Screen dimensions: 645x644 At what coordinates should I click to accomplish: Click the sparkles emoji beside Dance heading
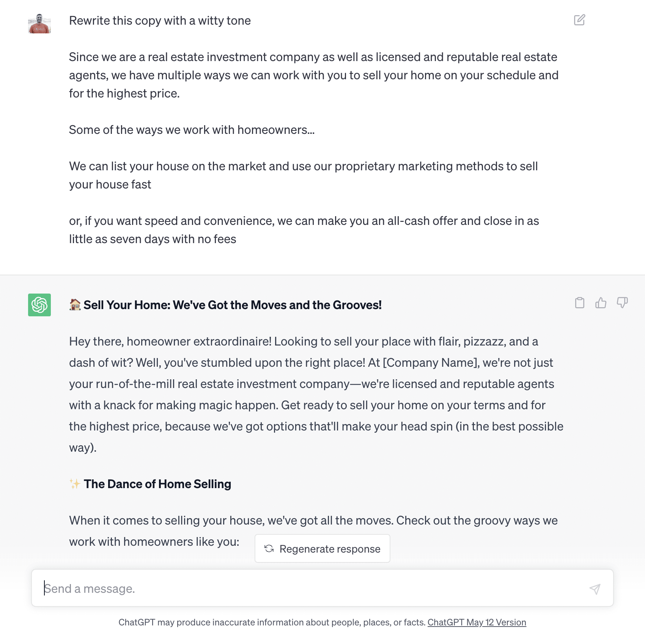click(x=75, y=484)
